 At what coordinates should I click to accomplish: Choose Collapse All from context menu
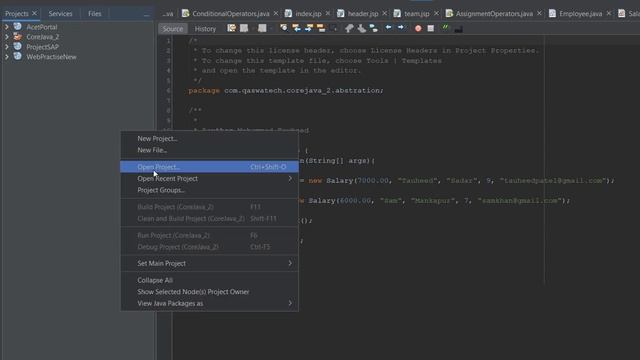pos(209,280)
